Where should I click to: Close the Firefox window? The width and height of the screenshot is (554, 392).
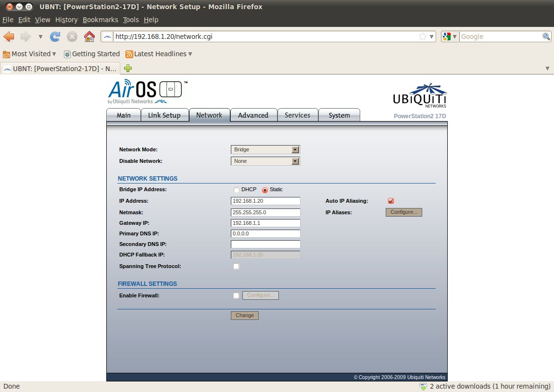tap(10, 7)
